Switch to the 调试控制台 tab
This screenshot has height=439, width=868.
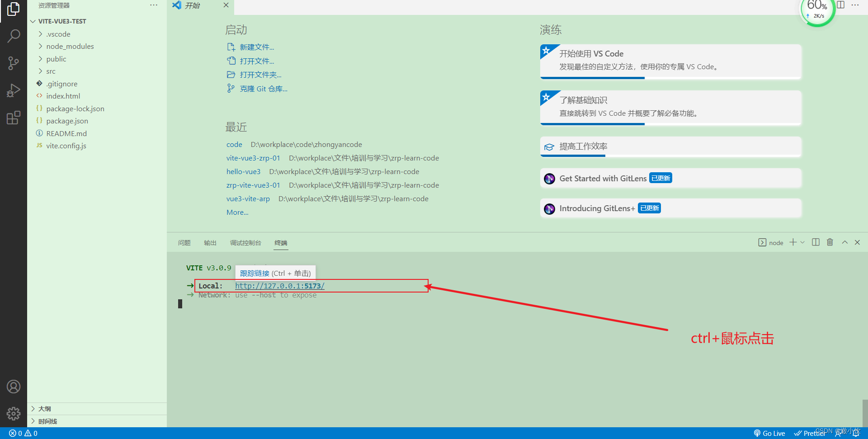(245, 243)
